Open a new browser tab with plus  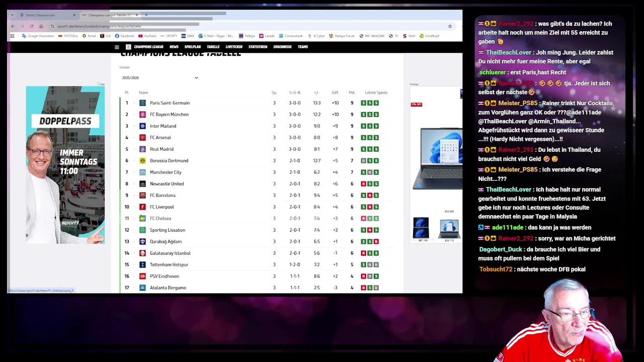pos(146,15)
